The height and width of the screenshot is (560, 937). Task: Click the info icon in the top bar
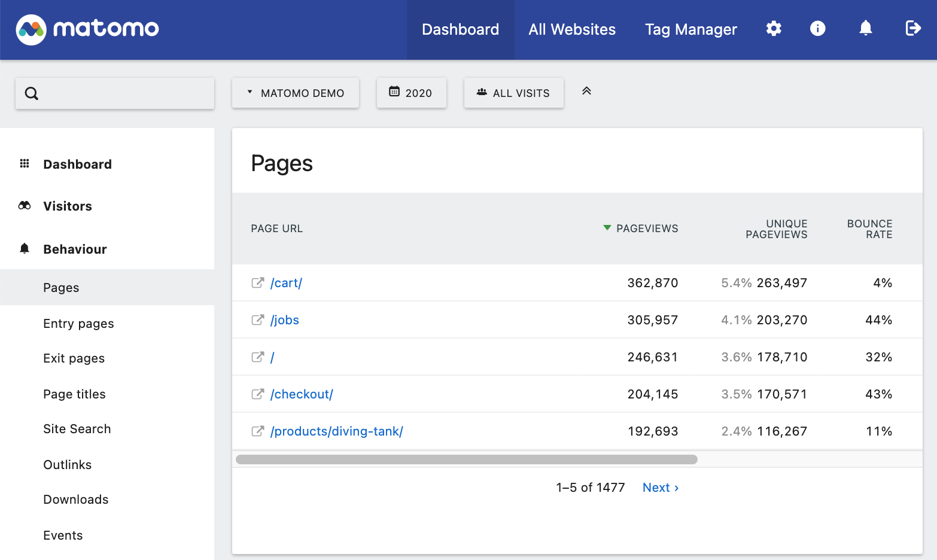pos(817,28)
